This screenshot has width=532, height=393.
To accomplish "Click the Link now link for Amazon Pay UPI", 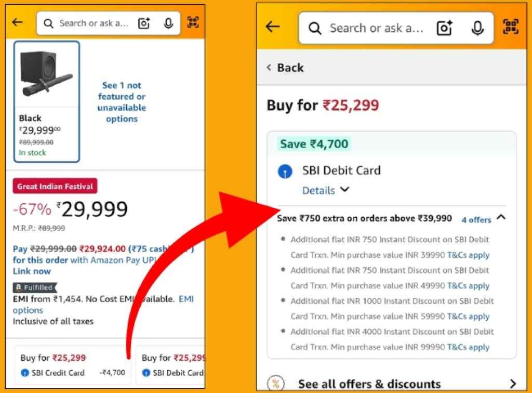I will [32, 271].
